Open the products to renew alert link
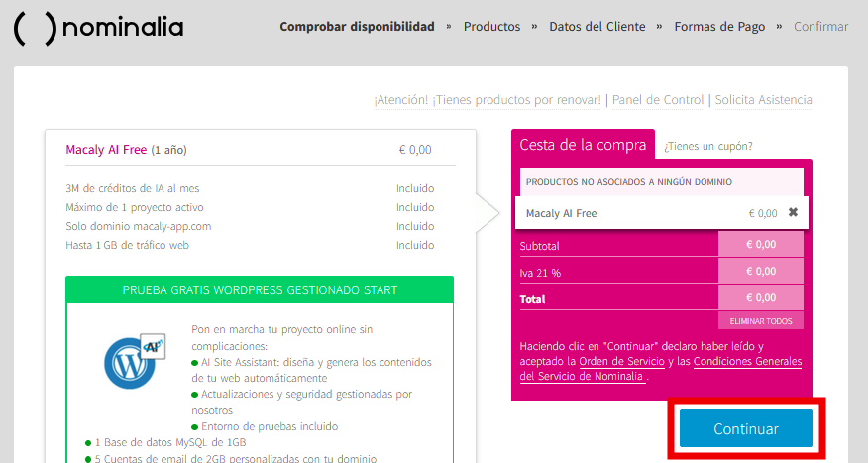The height and width of the screenshot is (463, 868). [488, 100]
